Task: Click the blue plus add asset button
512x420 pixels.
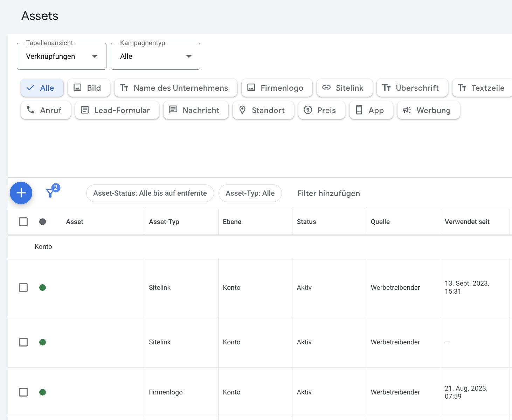Action: click(x=21, y=193)
